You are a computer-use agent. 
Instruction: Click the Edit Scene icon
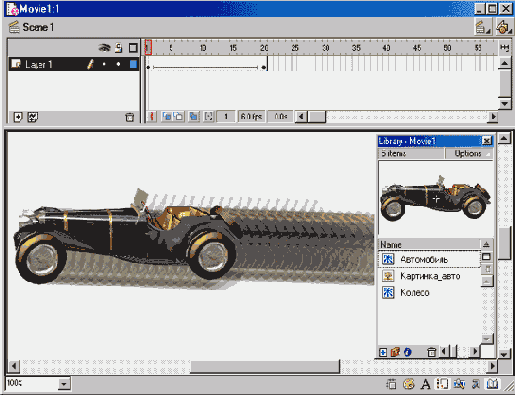(482, 27)
